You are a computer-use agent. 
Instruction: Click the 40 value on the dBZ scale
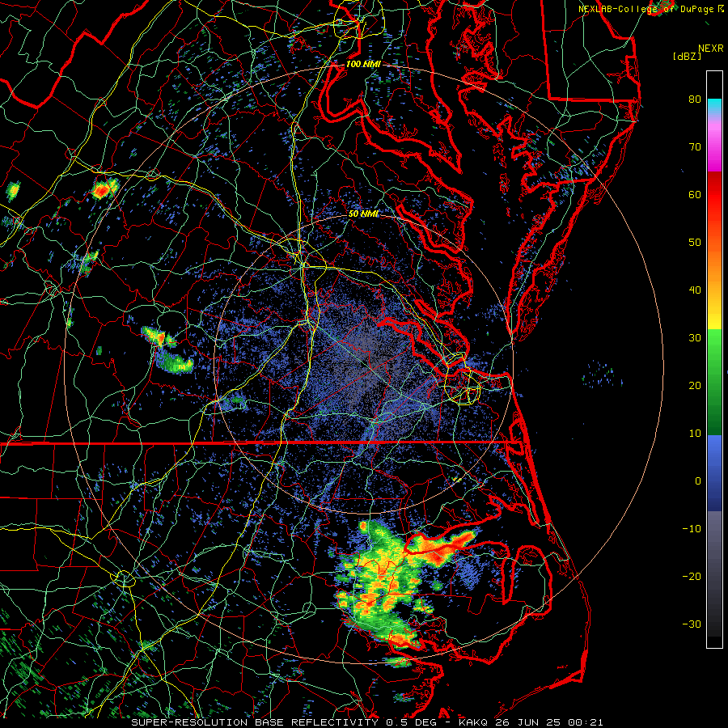695,290
